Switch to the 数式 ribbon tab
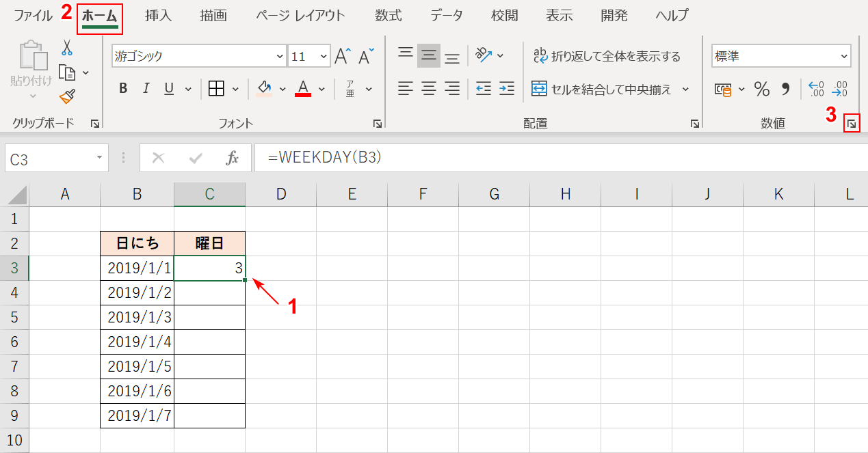This screenshot has width=868, height=453. [x=388, y=15]
